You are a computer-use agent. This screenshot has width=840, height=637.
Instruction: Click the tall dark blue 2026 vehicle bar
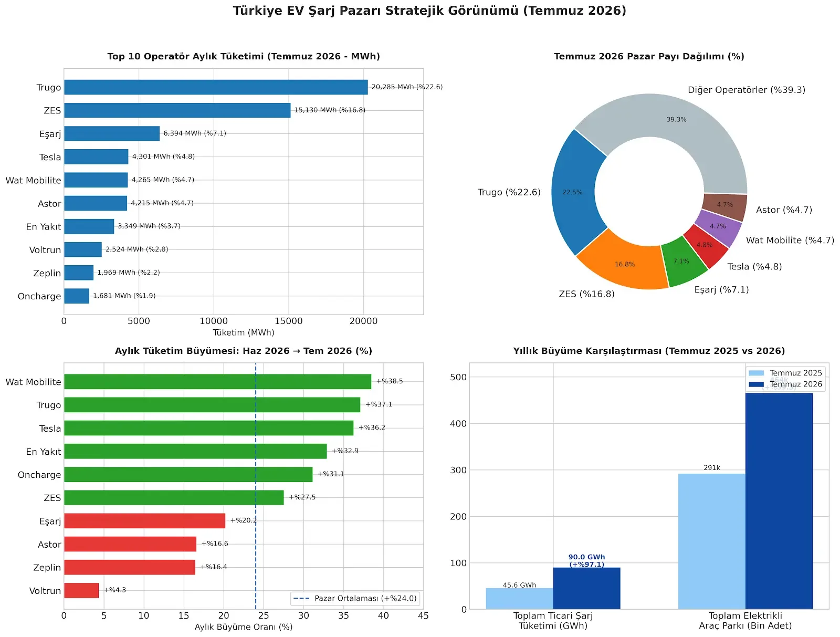[x=779, y=501]
